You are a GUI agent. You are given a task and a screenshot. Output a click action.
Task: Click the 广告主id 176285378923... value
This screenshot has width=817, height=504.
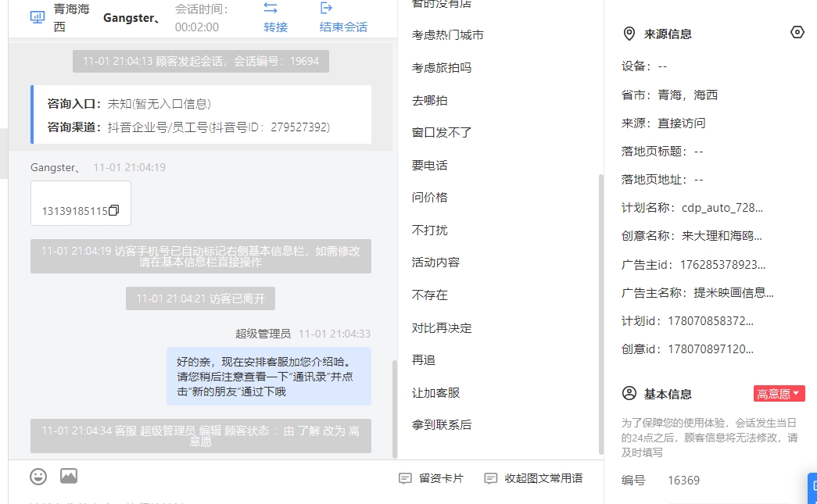pos(722,264)
